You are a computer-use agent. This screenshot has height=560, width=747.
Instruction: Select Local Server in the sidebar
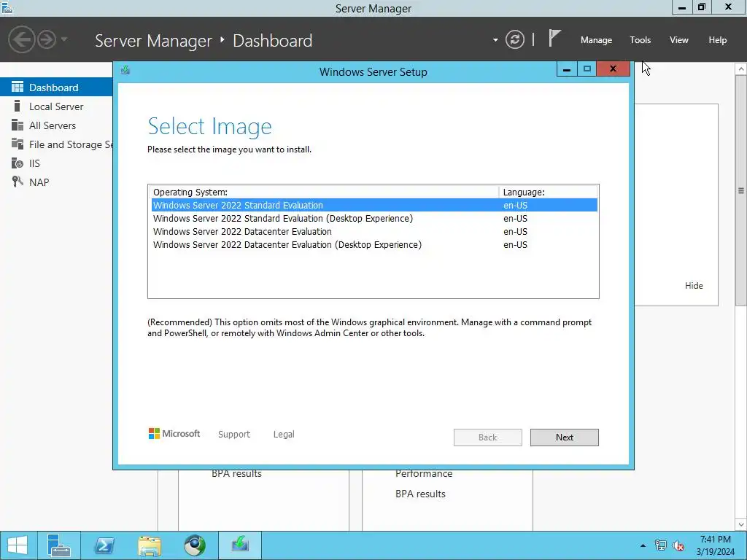tap(56, 106)
